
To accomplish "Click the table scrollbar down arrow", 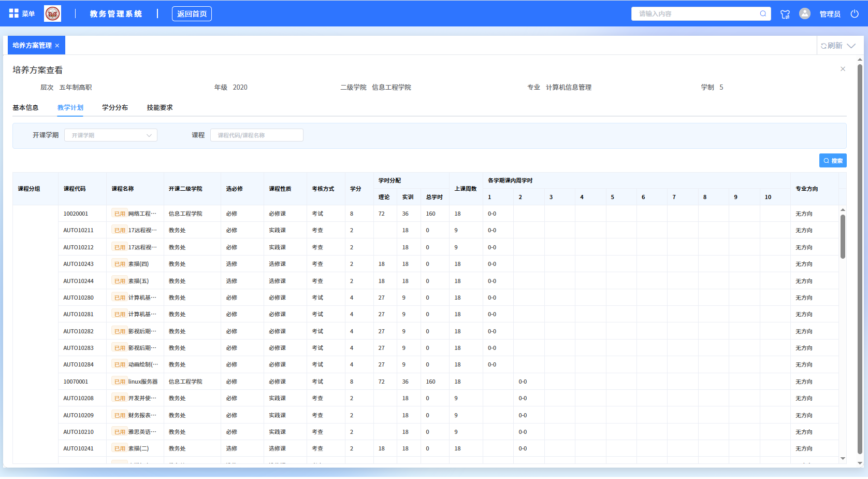I will coord(843,459).
